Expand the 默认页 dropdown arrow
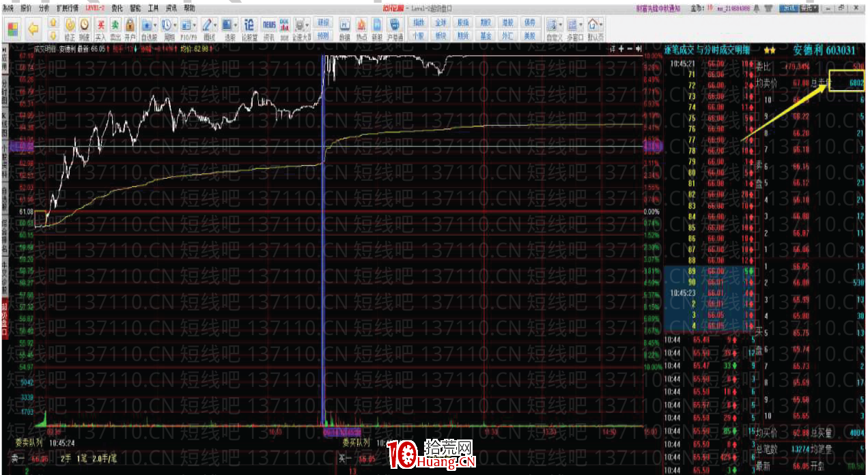Viewport: 868px width, 475px height. tap(600, 25)
